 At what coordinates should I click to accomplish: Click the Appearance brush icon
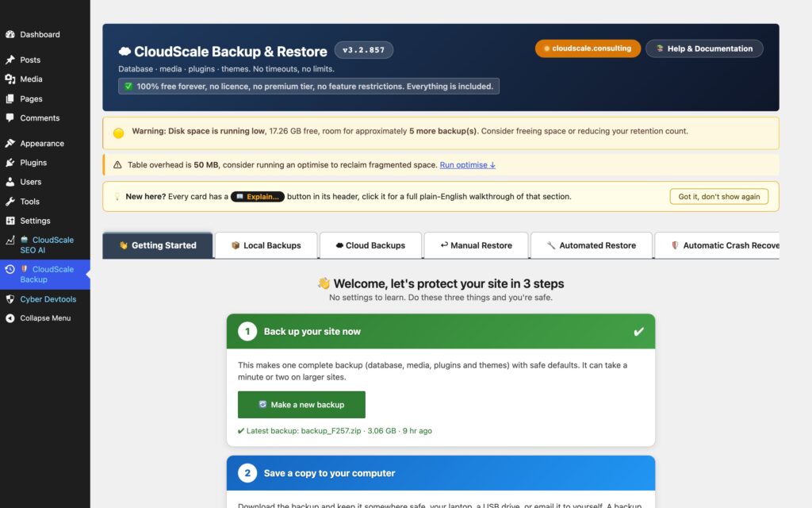[x=10, y=143]
